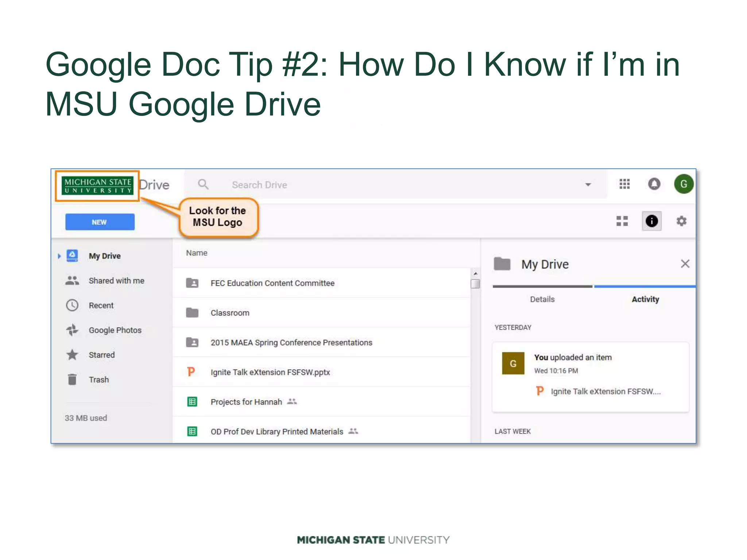
Task: Click the 2015 MAEA Spring Conference folder icon
Action: point(192,342)
